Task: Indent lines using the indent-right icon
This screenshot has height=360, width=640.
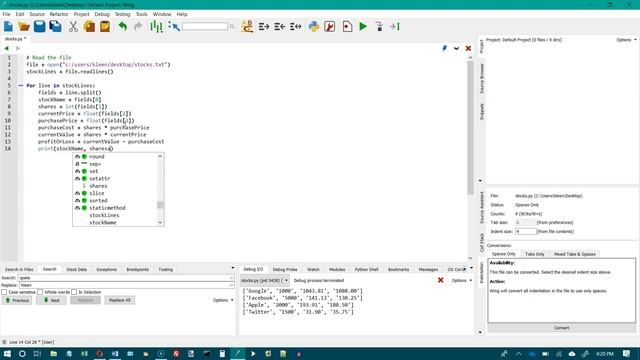Action: [x=264, y=27]
